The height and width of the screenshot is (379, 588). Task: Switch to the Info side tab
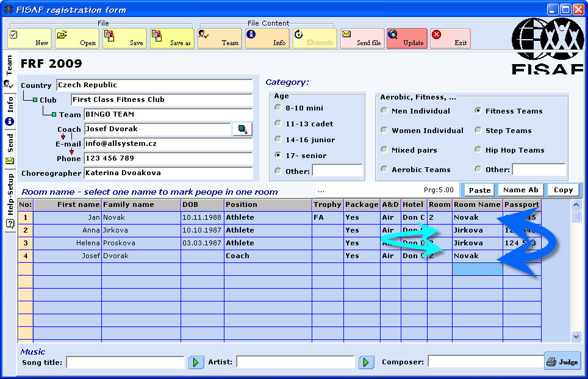point(9,112)
